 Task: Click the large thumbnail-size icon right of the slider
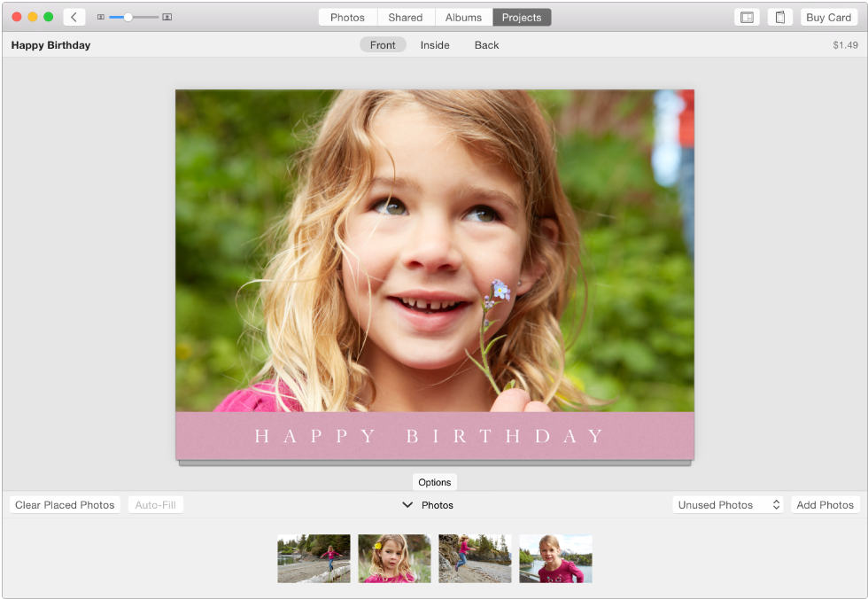(167, 17)
